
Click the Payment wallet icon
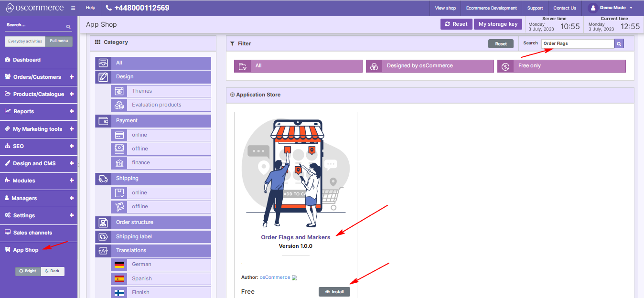tap(103, 121)
